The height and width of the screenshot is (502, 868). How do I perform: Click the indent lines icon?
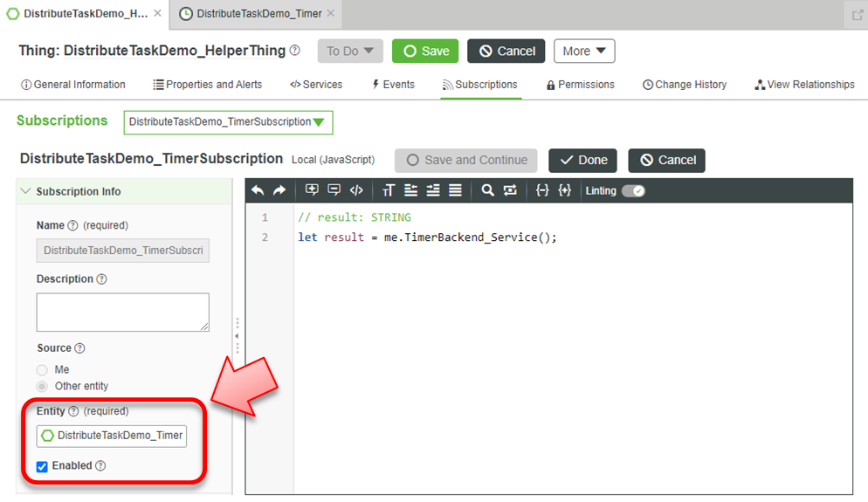point(433,191)
